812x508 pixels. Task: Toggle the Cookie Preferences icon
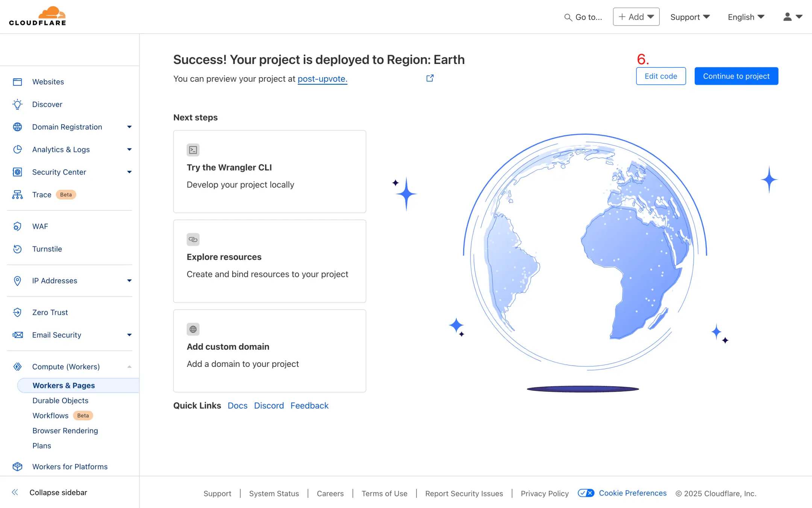tap(586, 493)
